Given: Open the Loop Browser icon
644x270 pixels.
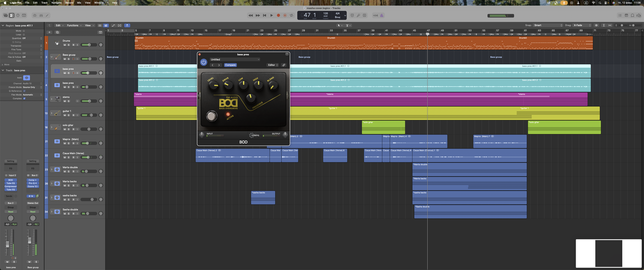Looking at the screenshot, I should (632, 16).
